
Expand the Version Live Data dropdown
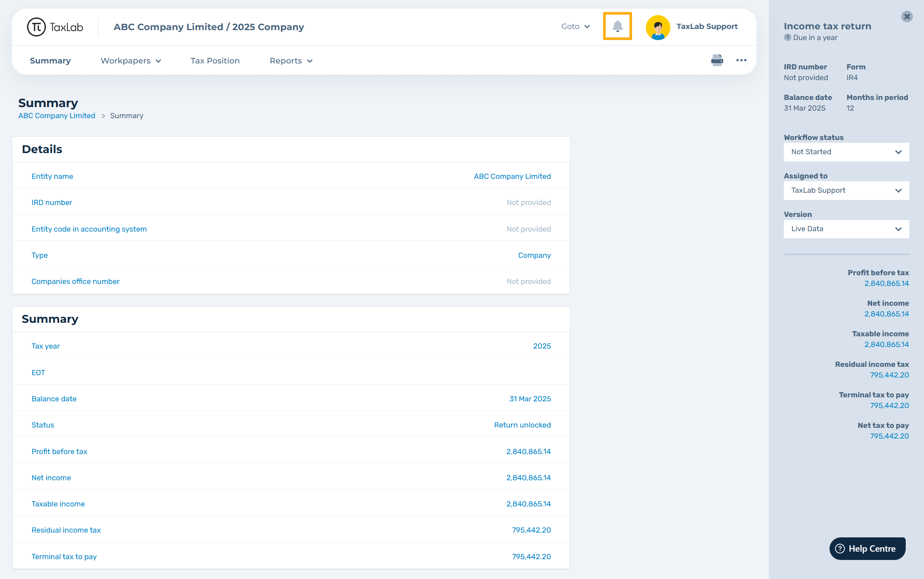point(846,229)
